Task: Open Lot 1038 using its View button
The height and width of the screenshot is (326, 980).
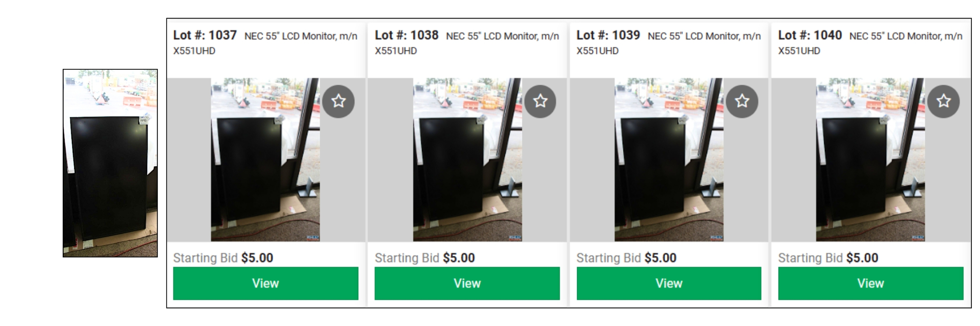Action: point(467,283)
